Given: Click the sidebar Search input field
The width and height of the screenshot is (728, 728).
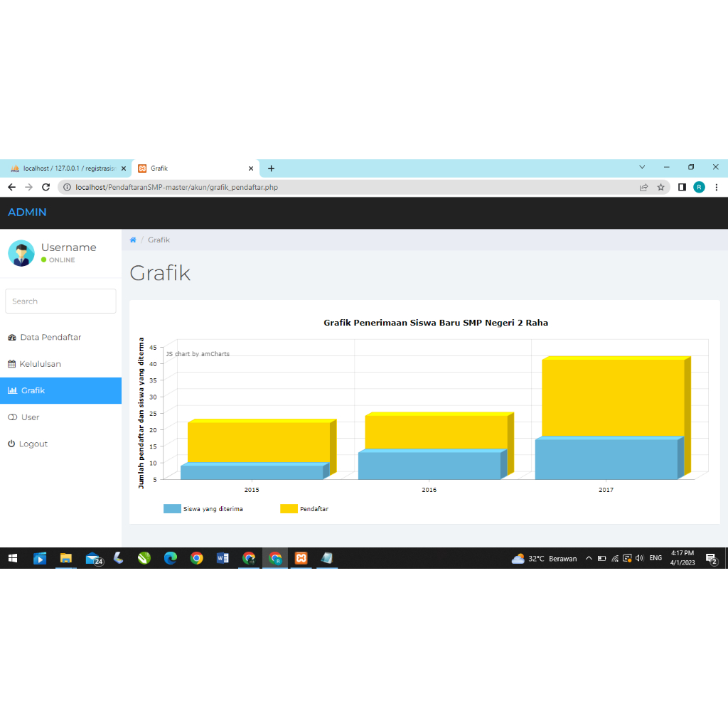Looking at the screenshot, I should click(x=60, y=301).
